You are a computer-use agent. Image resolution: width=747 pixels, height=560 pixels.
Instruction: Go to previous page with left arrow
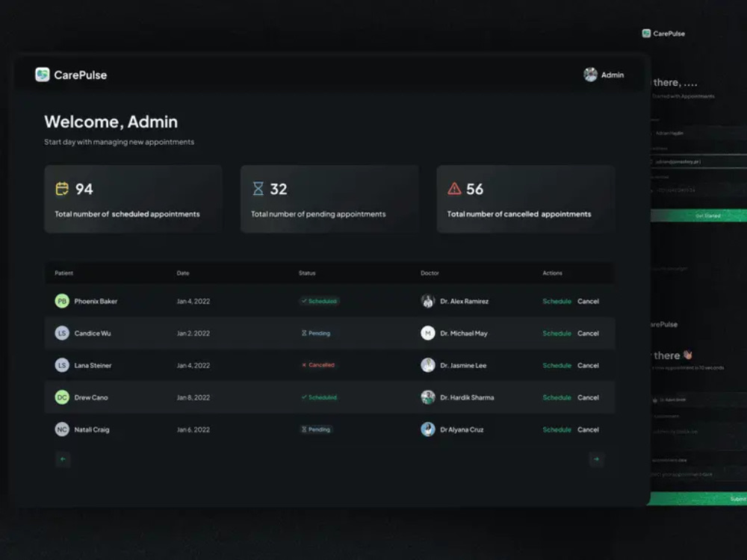[x=63, y=459]
